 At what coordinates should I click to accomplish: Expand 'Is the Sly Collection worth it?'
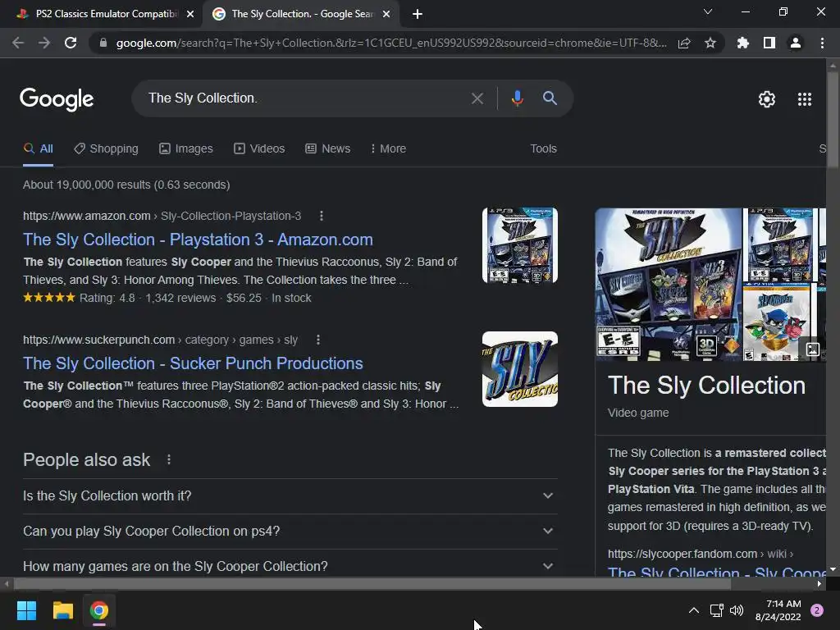[290, 495]
